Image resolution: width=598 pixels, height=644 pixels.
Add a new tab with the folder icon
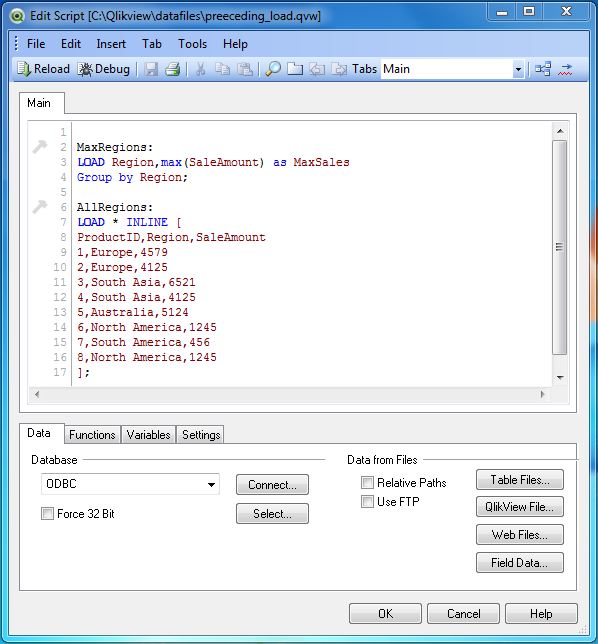[x=295, y=69]
